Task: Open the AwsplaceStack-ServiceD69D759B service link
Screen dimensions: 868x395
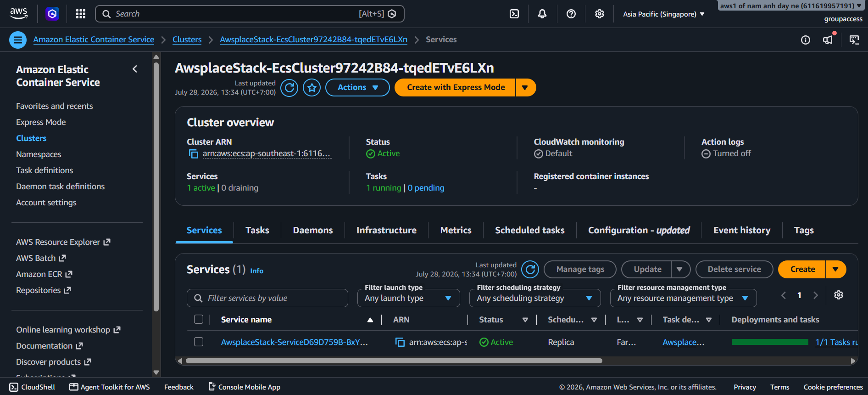Action: tap(294, 342)
